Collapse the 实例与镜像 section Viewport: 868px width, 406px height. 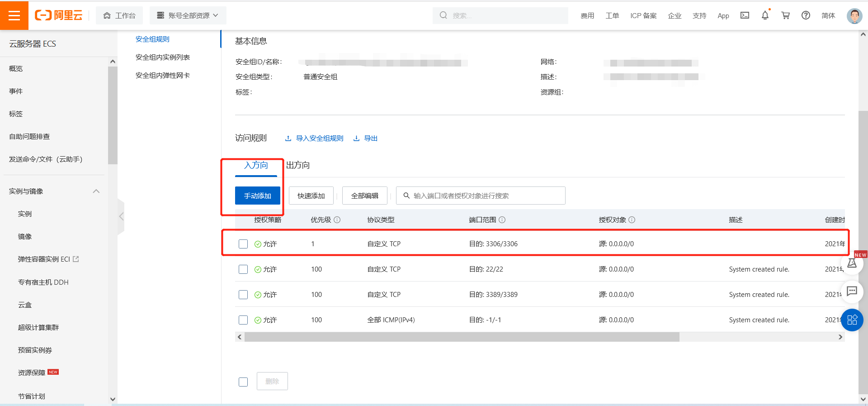tap(96, 191)
